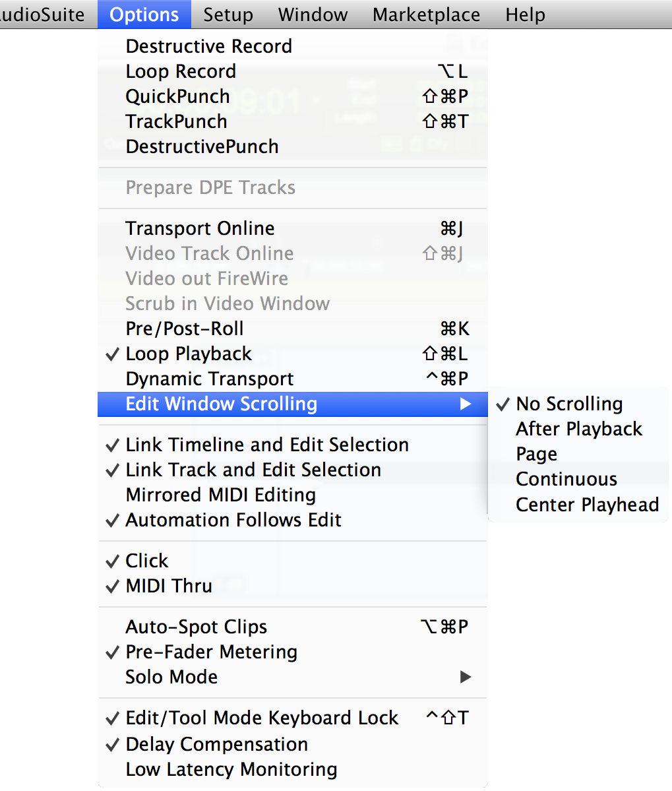Enable Low Latency Monitoring
Image resolution: width=672 pixels, height=791 pixels.
231,769
